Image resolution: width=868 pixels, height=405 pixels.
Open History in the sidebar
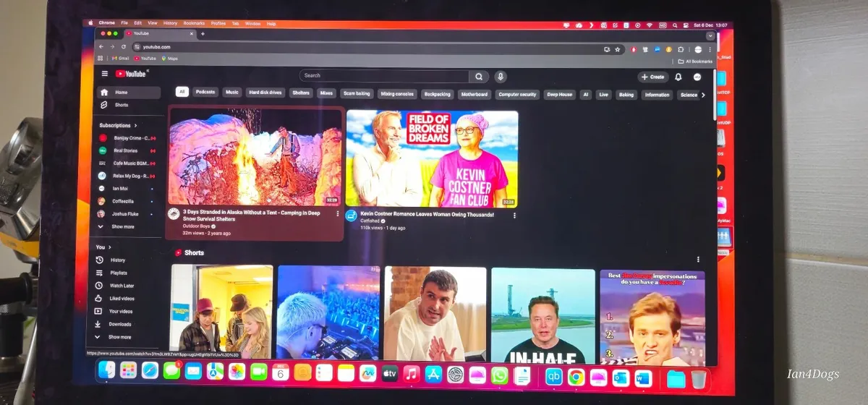tap(117, 260)
